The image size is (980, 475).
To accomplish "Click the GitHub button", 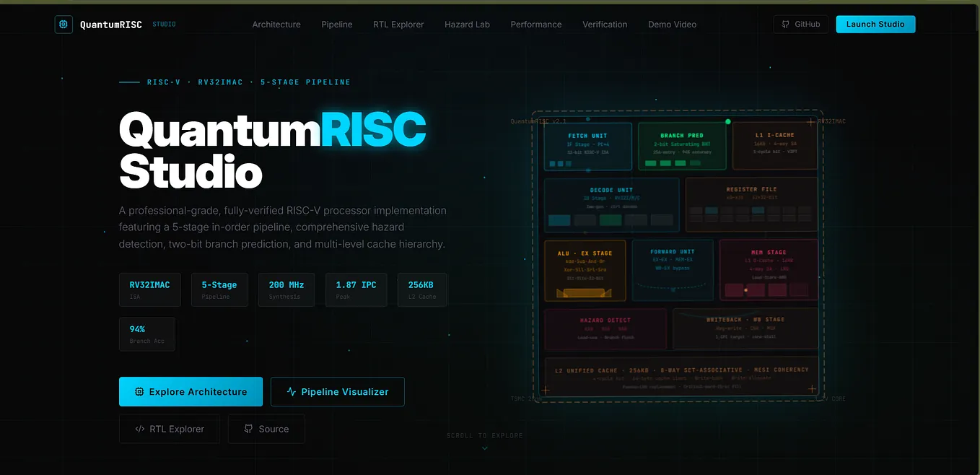I will pos(800,25).
